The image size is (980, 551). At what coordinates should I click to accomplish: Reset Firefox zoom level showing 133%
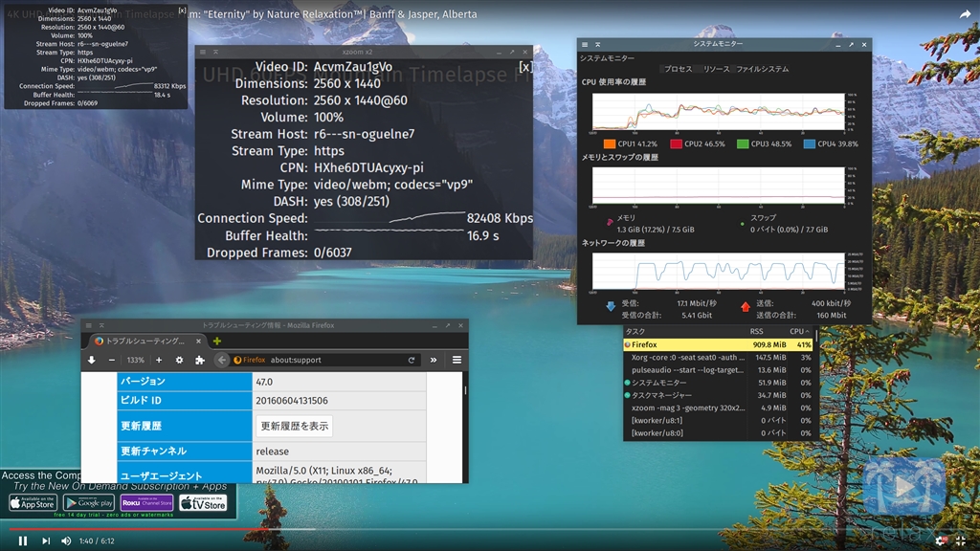click(x=135, y=360)
